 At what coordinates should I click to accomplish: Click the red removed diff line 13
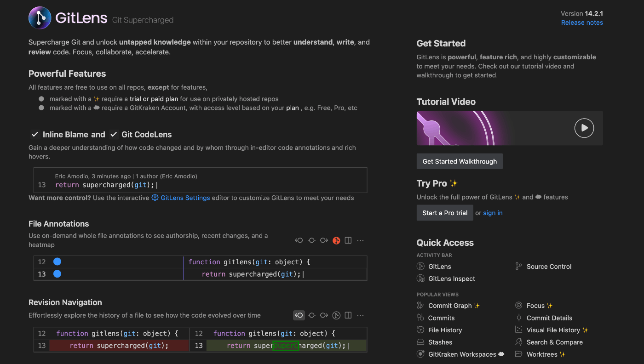(x=119, y=346)
